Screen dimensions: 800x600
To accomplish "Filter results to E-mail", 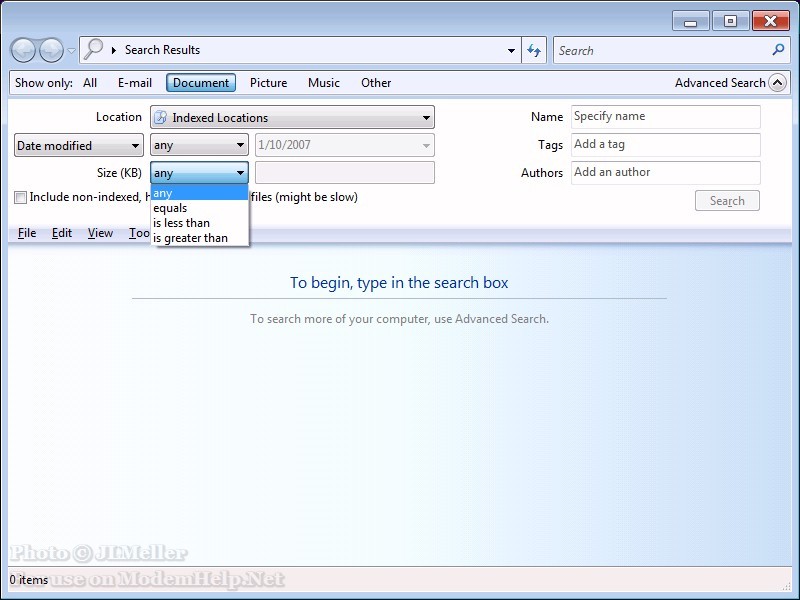I will pyautogui.click(x=135, y=83).
